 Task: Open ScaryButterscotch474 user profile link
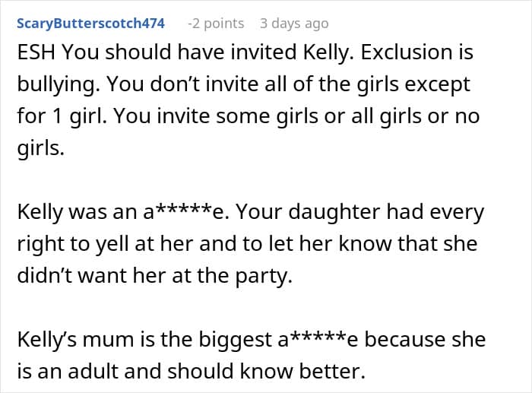[90, 24]
